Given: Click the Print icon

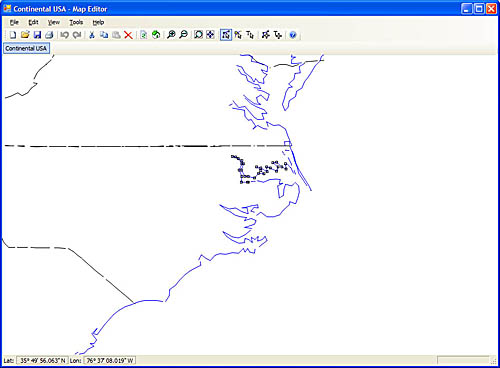Looking at the screenshot, I should (x=49, y=35).
